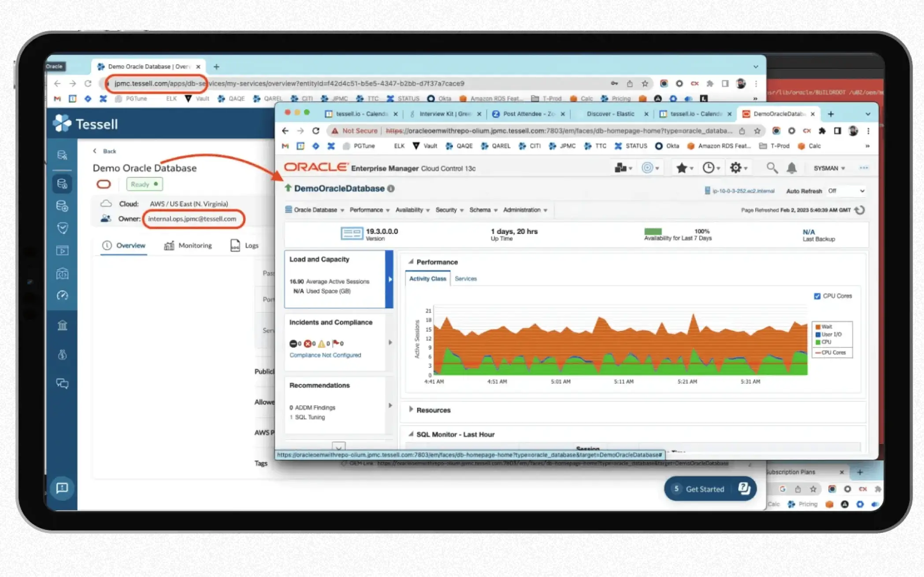Click the Wait color swatch in chart legend
924x577 pixels.
(818, 326)
